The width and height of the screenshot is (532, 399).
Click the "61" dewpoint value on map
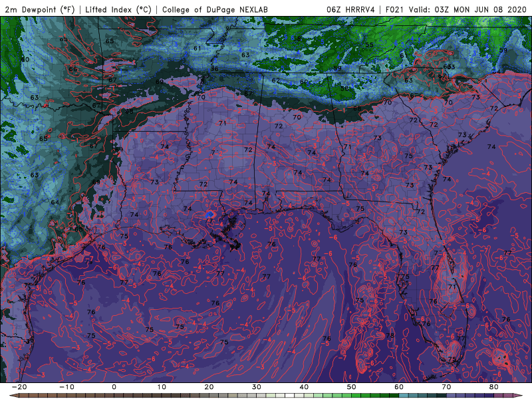(198, 48)
